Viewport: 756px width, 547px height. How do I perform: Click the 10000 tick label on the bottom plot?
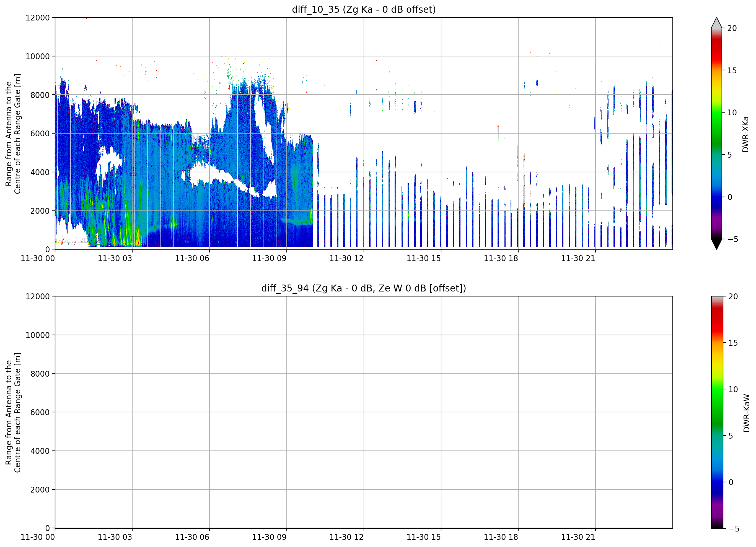point(38,335)
